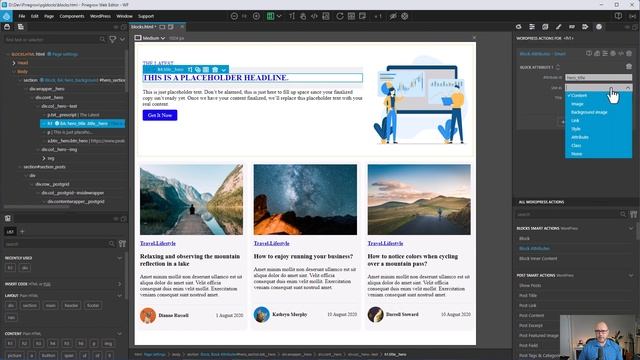Viewport: 640px width, 360px height.
Task: Click the library panel icon at the top left
Action: click(7, 27)
